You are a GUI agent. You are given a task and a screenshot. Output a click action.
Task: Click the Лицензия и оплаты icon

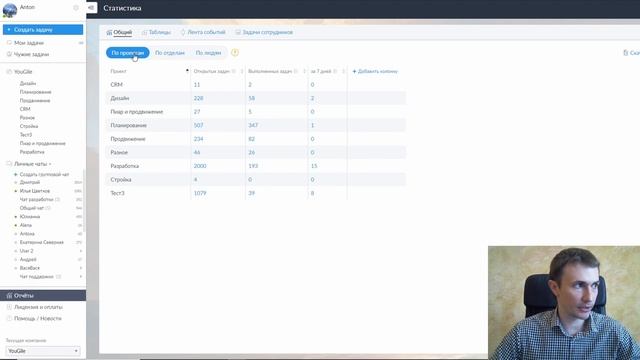pos(9,307)
